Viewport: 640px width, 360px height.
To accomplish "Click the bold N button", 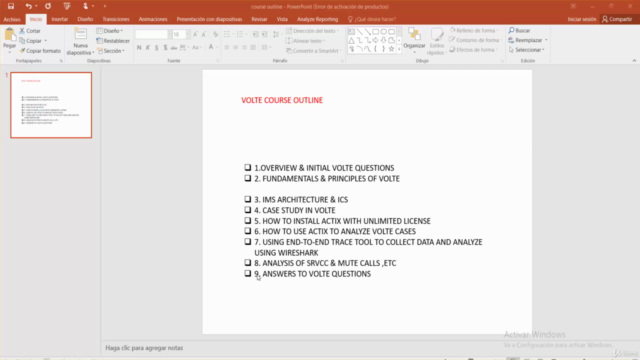I will (x=139, y=48).
